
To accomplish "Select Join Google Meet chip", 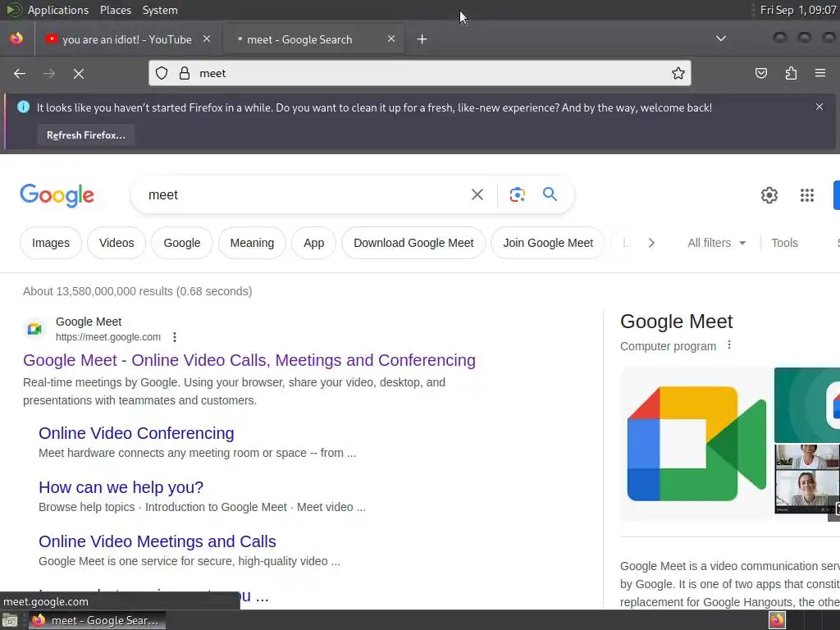I will tap(547, 243).
